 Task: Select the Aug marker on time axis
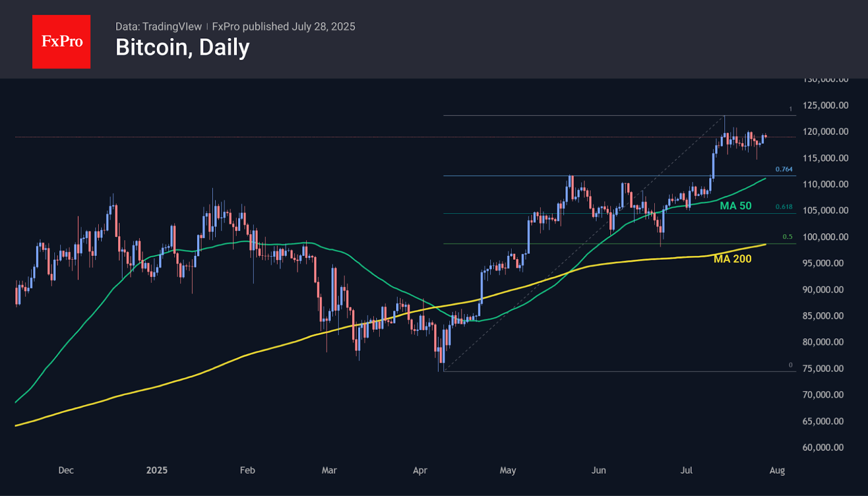click(x=777, y=471)
